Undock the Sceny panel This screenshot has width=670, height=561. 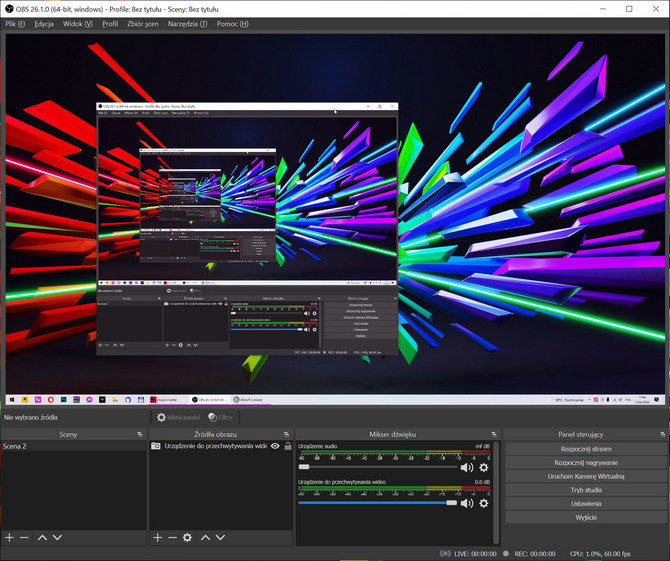[x=140, y=434]
